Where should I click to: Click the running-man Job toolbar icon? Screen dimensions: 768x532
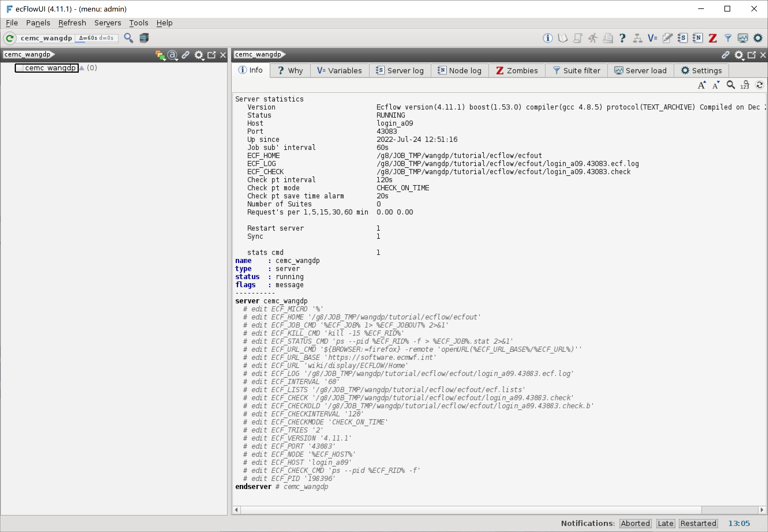pyautogui.click(x=593, y=38)
